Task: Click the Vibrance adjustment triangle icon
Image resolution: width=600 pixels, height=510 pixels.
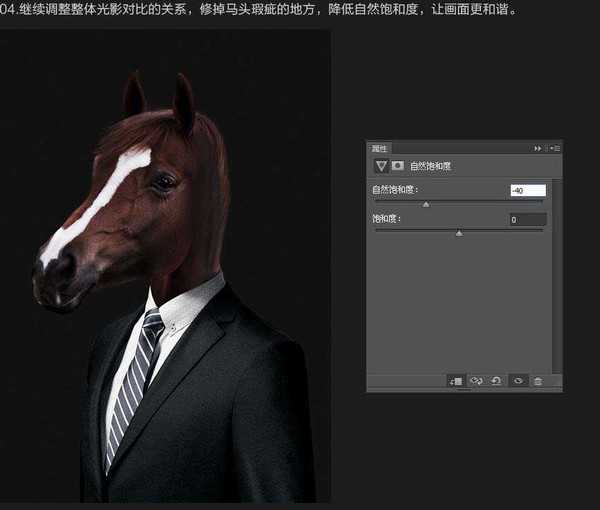Action: click(380, 165)
